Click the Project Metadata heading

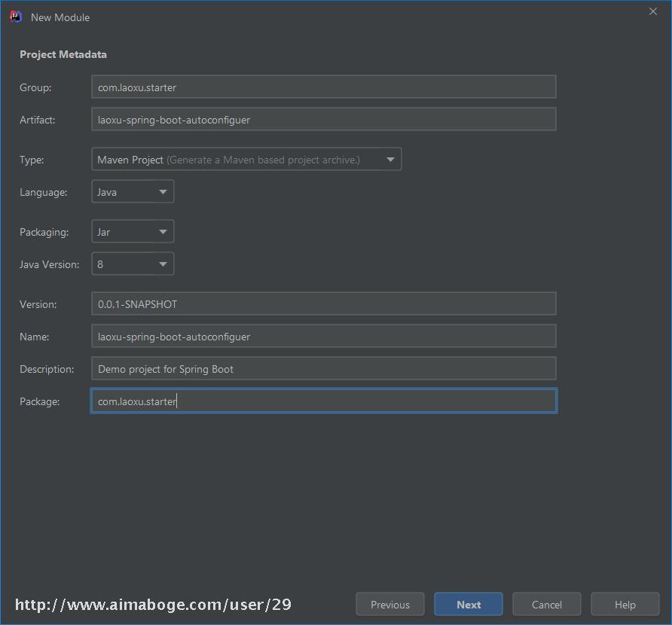[63, 54]
